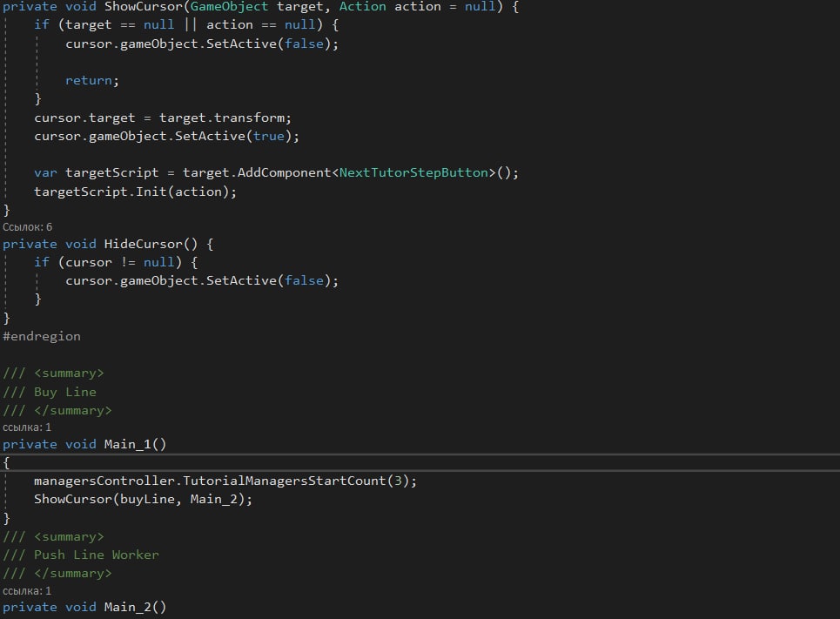Click the Main_1 name in its declaration
Viewport: 840px width, 619px height.
127,445
